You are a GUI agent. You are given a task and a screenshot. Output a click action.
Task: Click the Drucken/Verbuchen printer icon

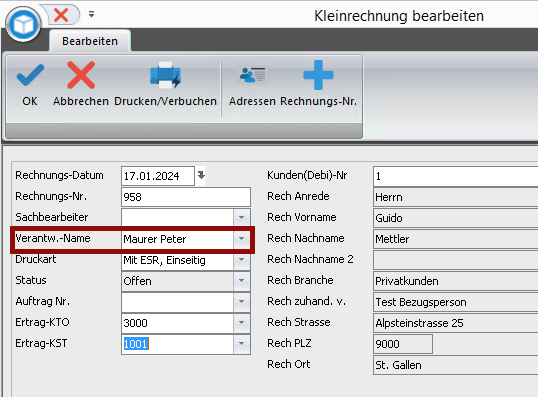click(165, 74)
